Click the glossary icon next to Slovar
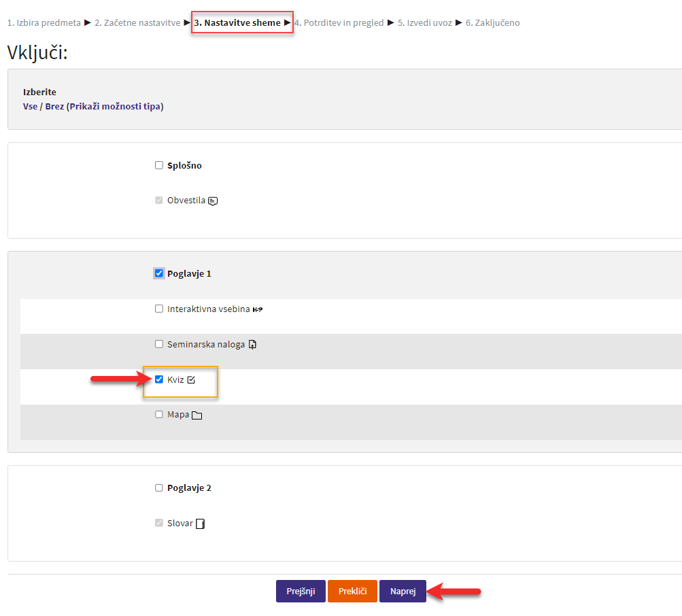The width and height of the screenshot is (682, 616). (x=200, y=524)
